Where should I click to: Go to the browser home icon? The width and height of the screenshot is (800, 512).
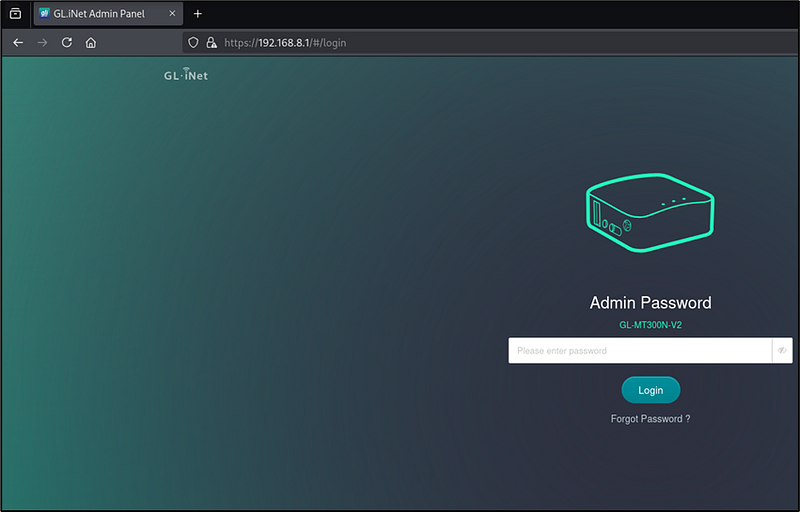[91, 43]
